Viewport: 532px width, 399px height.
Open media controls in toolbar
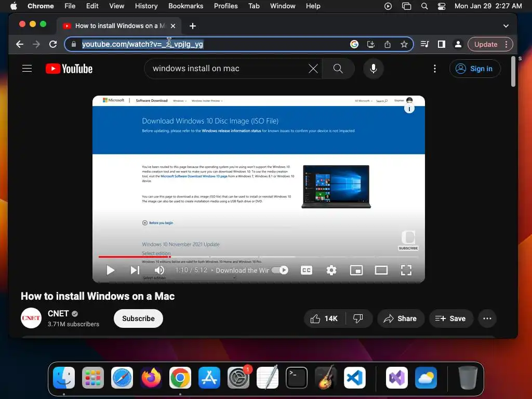point(424,44)
